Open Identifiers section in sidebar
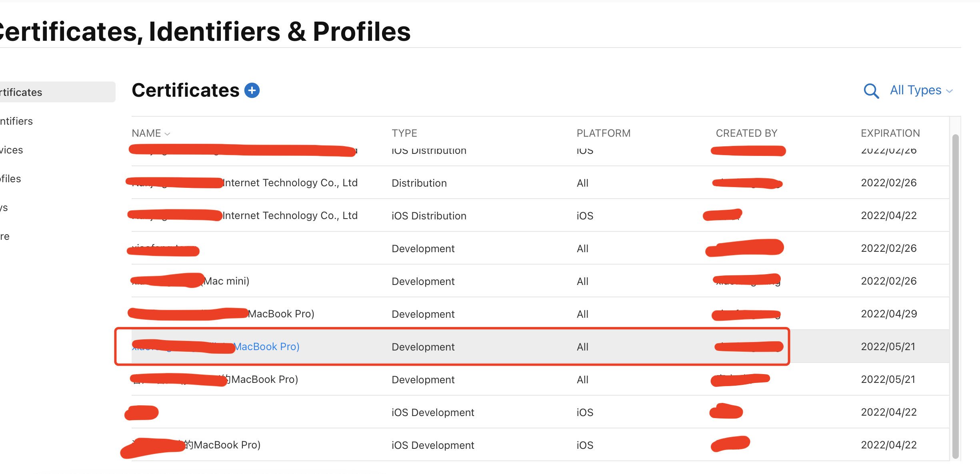 point(16,121)
